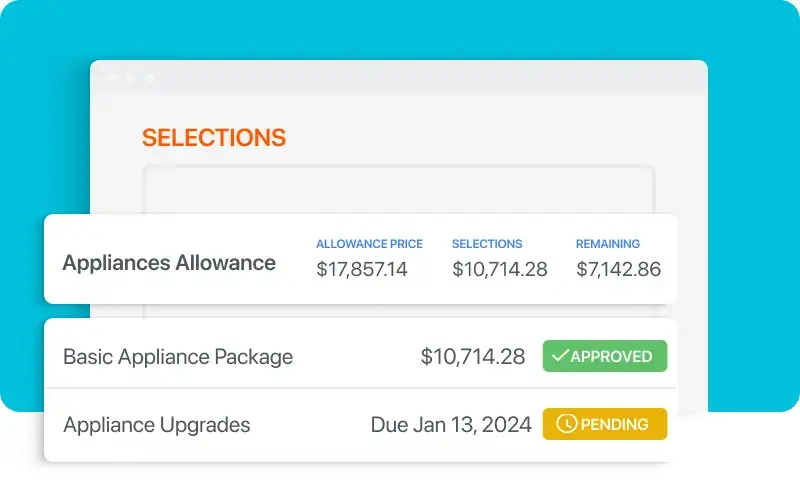Select the $7,142.86 remaining value
The image size is (800, 500).
tap(618, 269)
